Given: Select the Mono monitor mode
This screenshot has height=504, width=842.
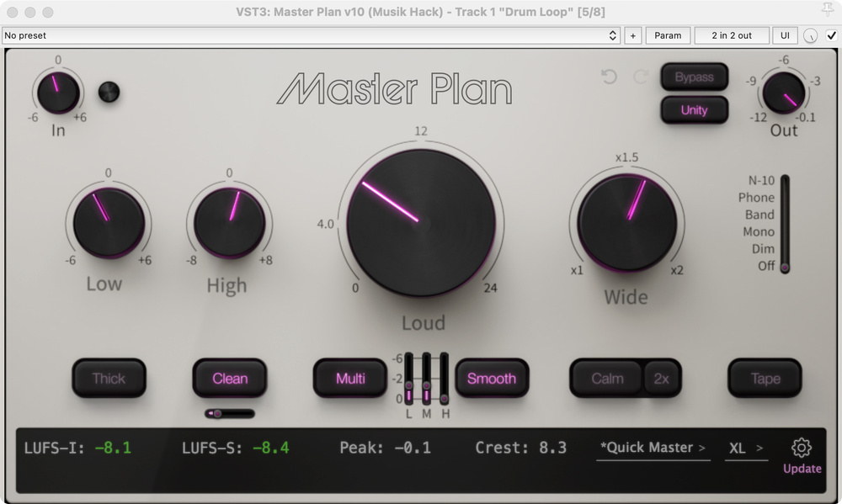Looking at the screenshot, I should click(759, 232).
